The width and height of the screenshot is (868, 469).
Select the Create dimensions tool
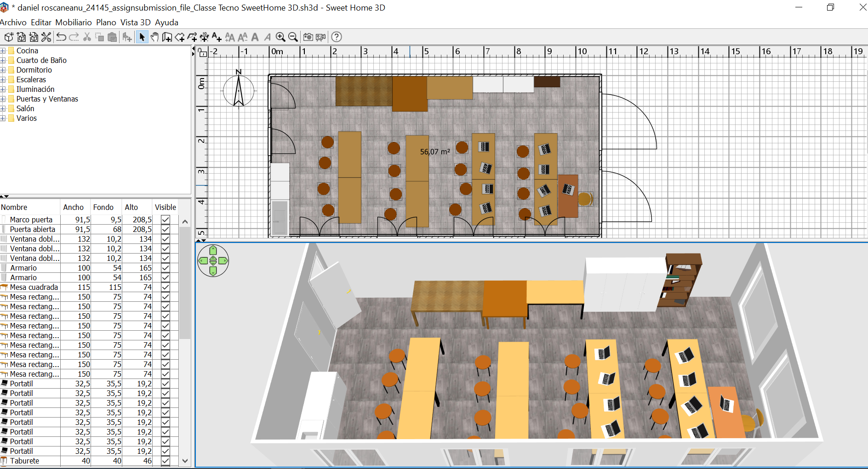point(204,37)
